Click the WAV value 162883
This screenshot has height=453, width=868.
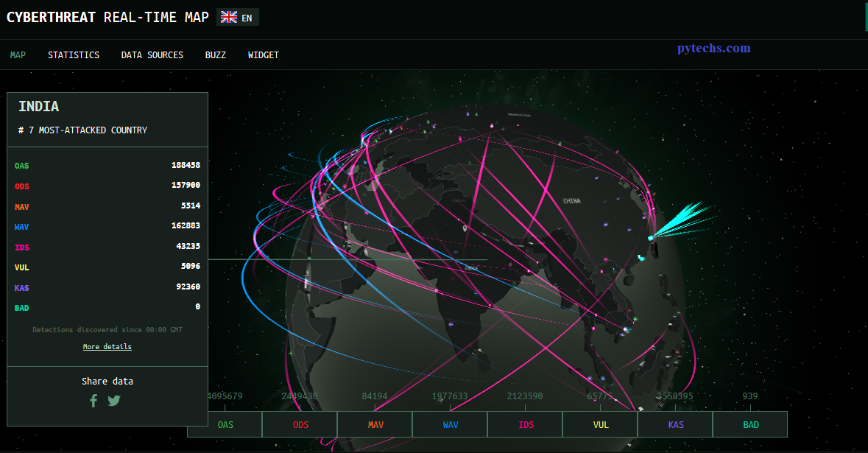click(186, 225)
